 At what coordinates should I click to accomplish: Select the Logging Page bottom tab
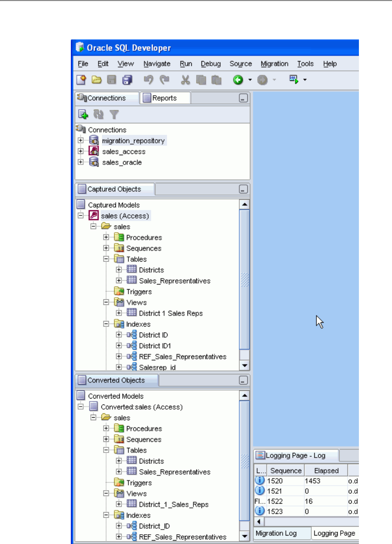click(x=334, y=533)
